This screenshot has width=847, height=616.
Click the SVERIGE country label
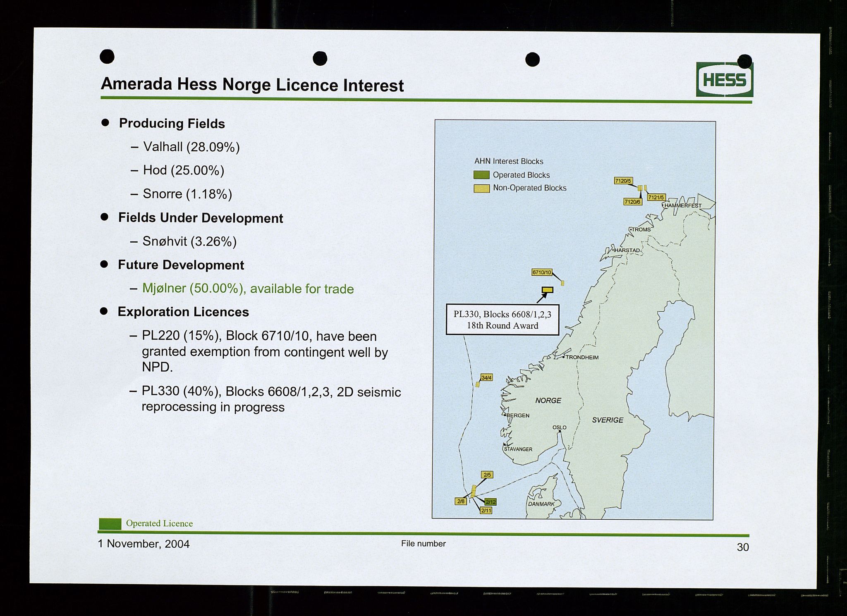pyautogui.click(x=608, y=420)
